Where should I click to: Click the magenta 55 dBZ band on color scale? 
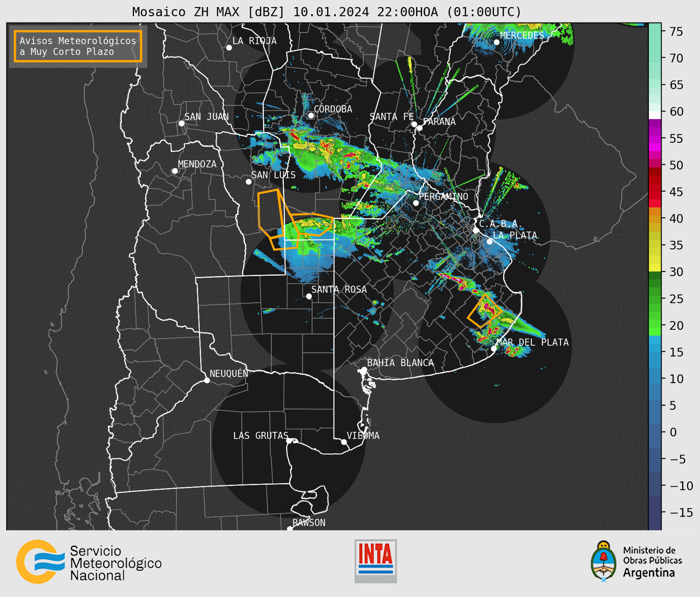(655, 139)
